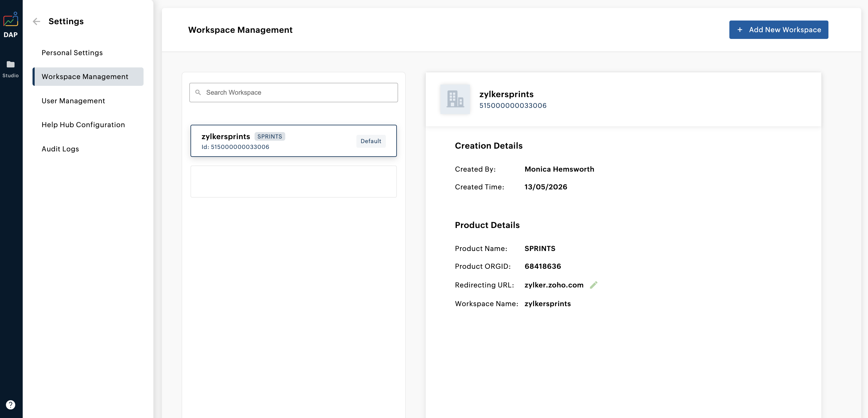The height and width of the screenshot is (418, 868).
Task: Click the Creation Details heading
Action: coord(488,146)
